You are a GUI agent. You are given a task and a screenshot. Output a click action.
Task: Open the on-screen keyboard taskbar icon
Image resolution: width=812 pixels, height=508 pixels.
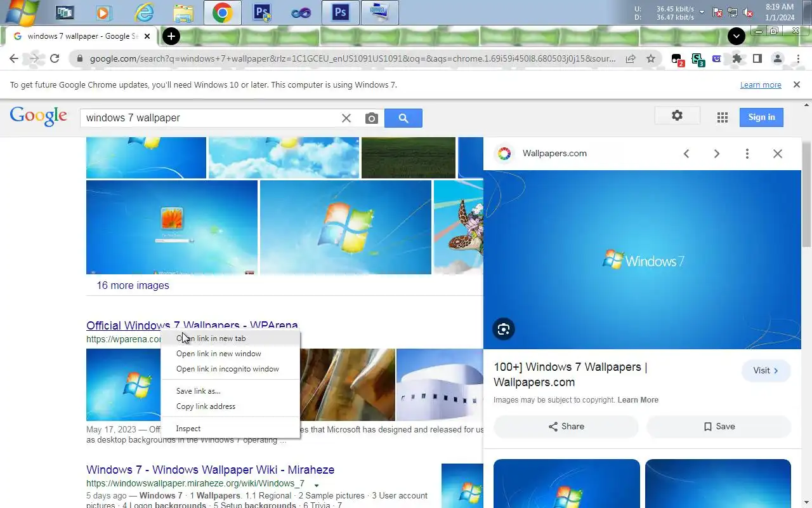point(380,12)
